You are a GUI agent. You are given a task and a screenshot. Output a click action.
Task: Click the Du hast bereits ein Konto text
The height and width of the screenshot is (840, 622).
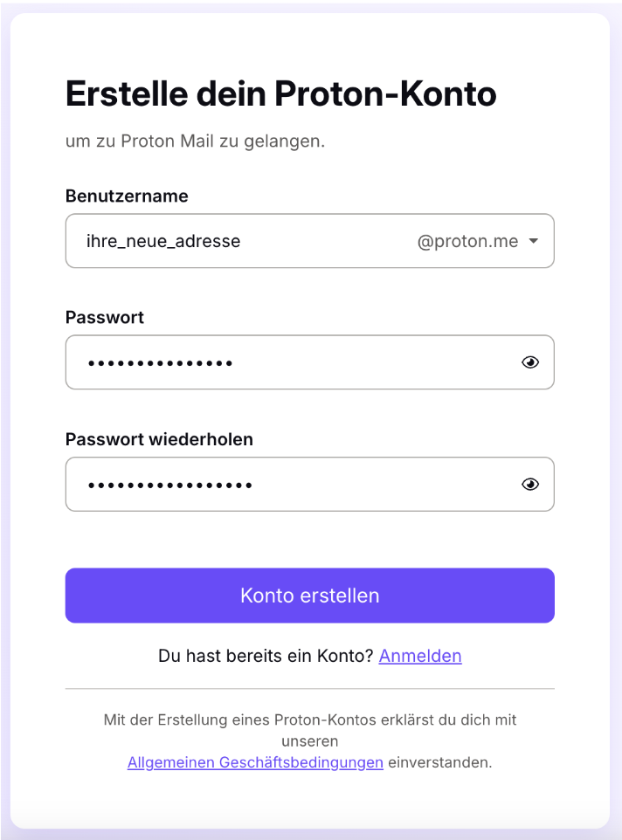click(x=266, y=656)
